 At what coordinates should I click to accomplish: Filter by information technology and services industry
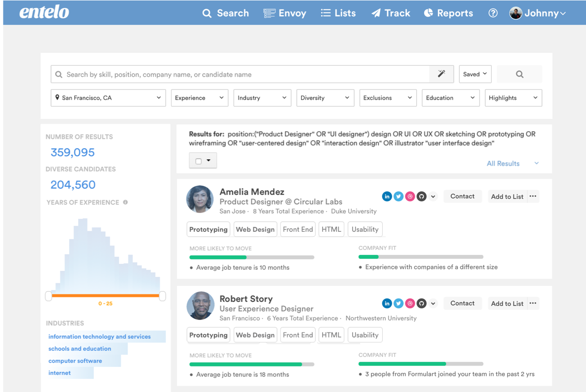point(100,337)
